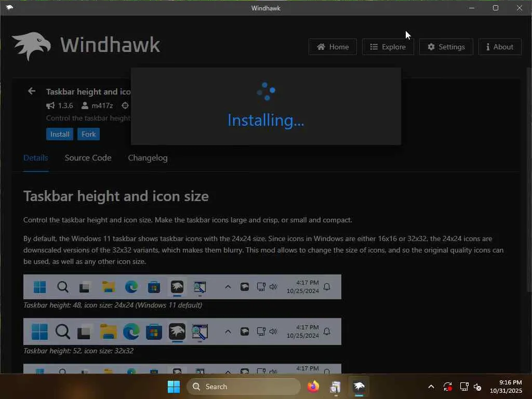Go to the Home page

point(332,47)
